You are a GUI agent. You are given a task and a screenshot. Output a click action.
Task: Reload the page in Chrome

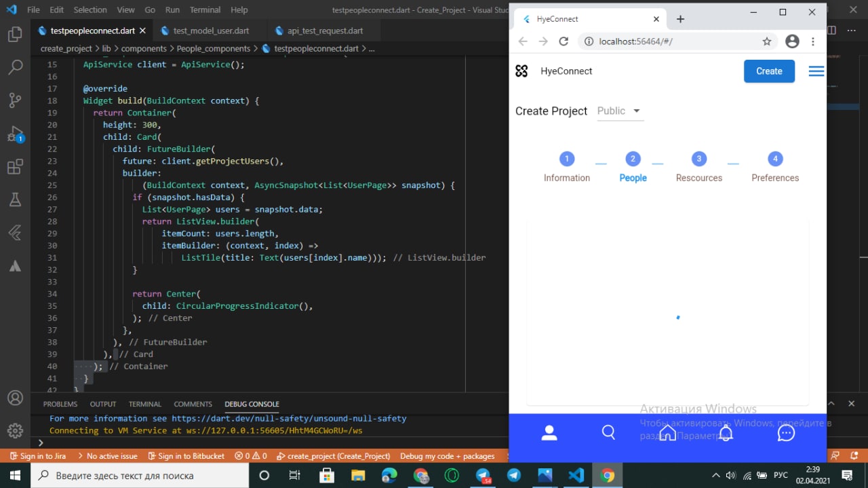564,41
